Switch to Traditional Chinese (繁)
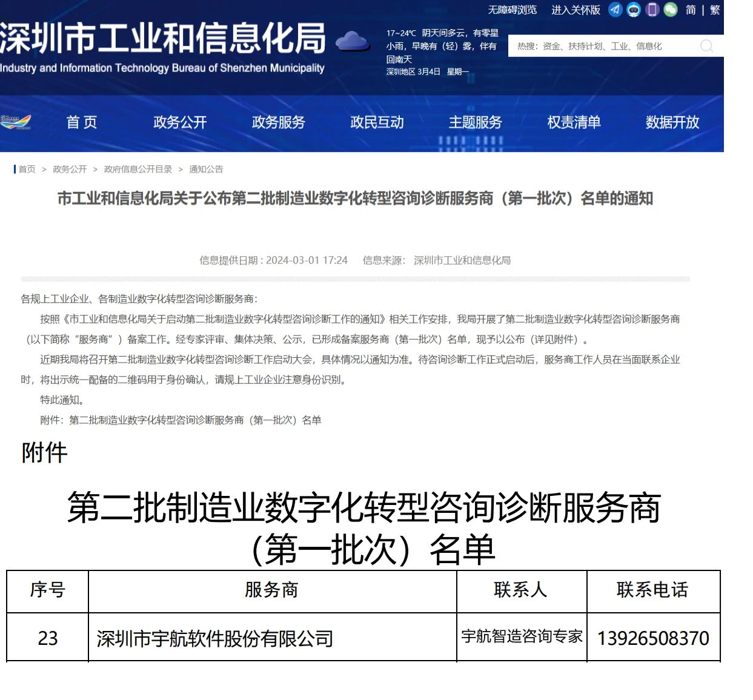This screenshot has width=753, height=700. (715, 10)
